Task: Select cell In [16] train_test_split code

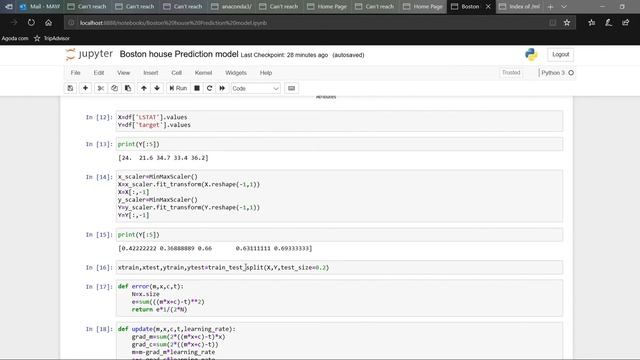Action: point(339,267)
